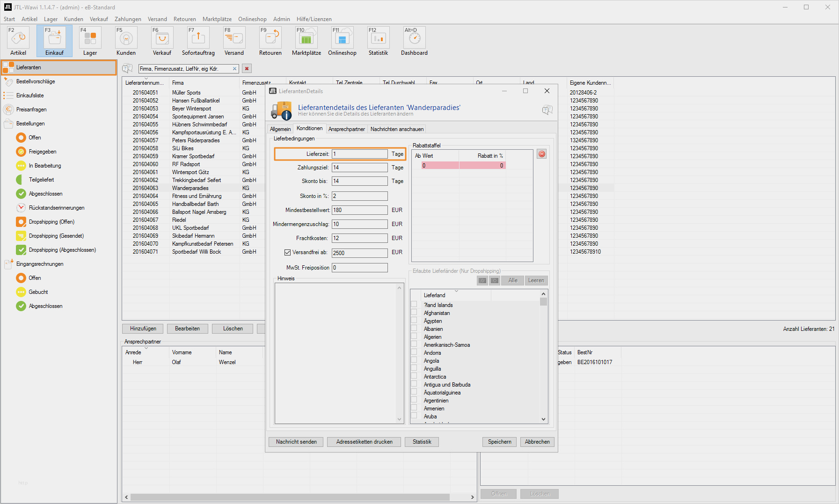Expand the Lieferland column sort chevron

click(x=456, y=291)
